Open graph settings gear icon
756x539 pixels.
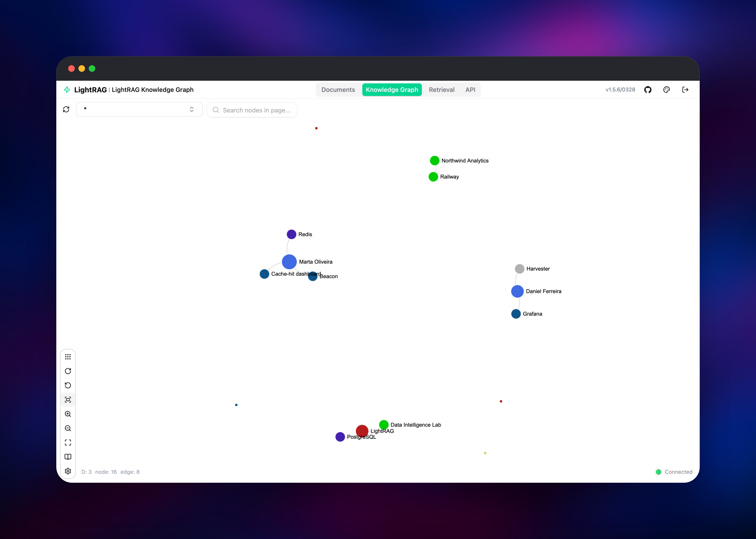68,471
